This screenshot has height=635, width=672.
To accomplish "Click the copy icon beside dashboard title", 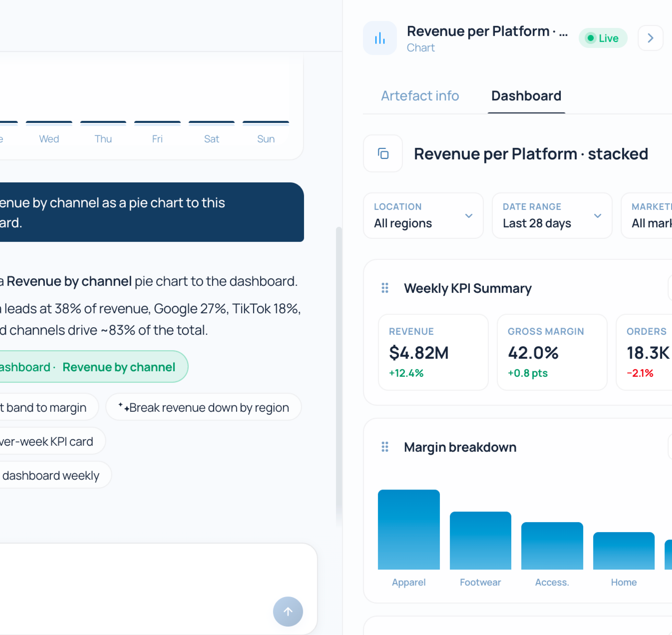I will [x=383, y=154].
